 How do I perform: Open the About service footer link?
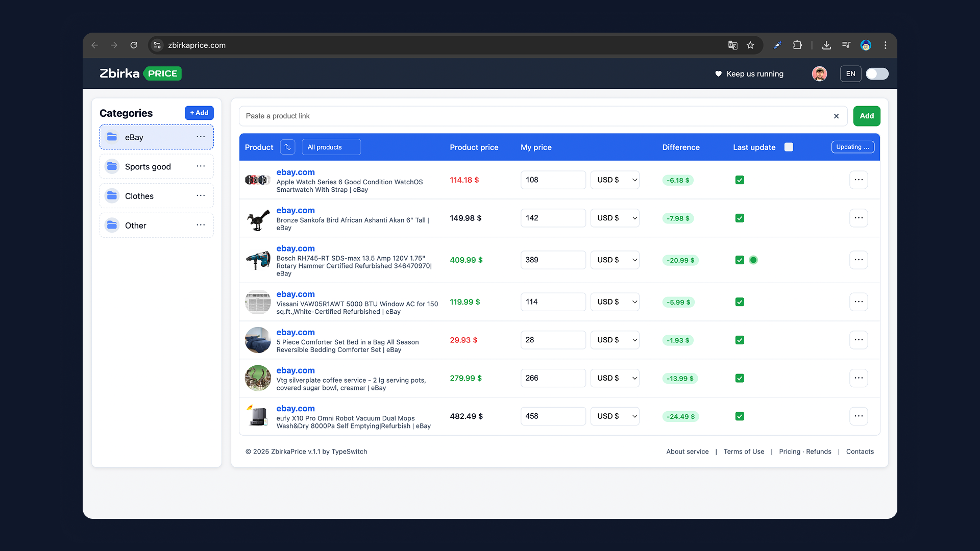(x=687, y=452)
